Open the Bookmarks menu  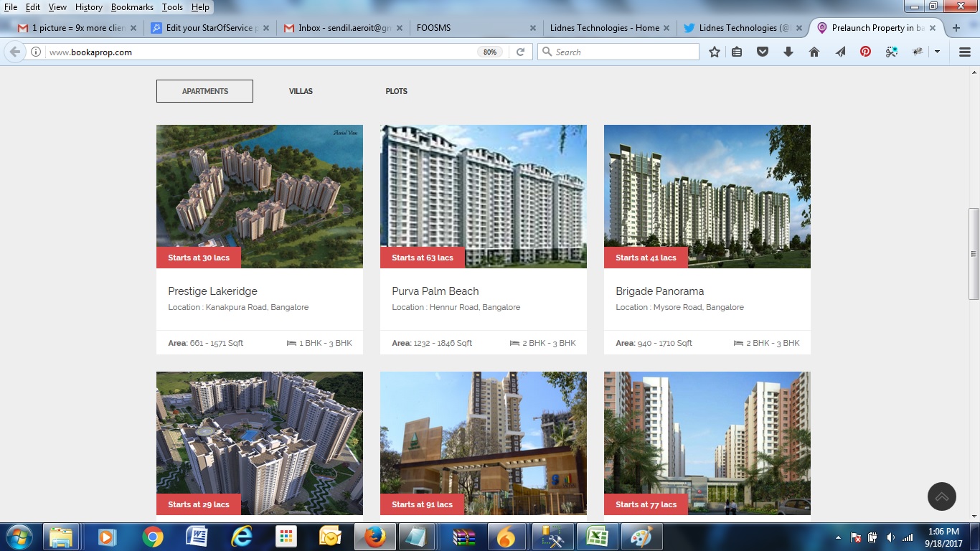133,7
